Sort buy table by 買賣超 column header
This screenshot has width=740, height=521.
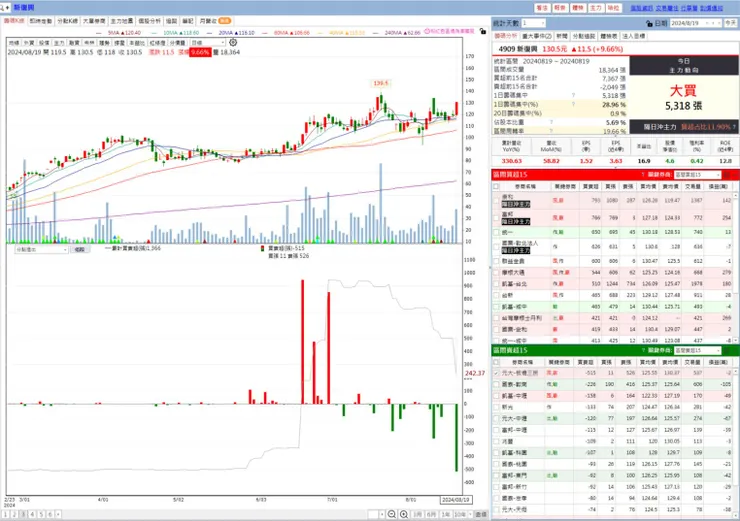coord(590,186)
